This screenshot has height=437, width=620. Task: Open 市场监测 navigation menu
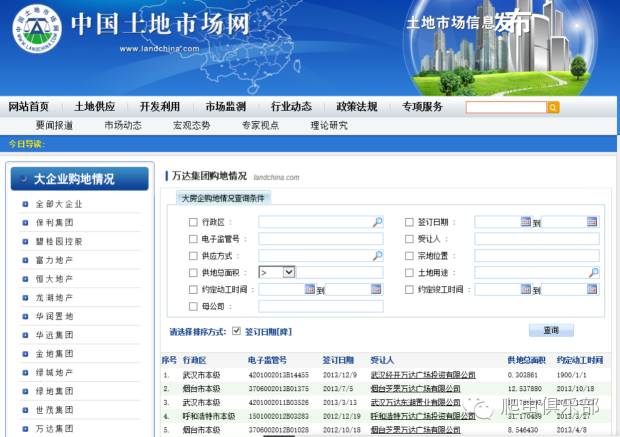(x=225, y=106)
